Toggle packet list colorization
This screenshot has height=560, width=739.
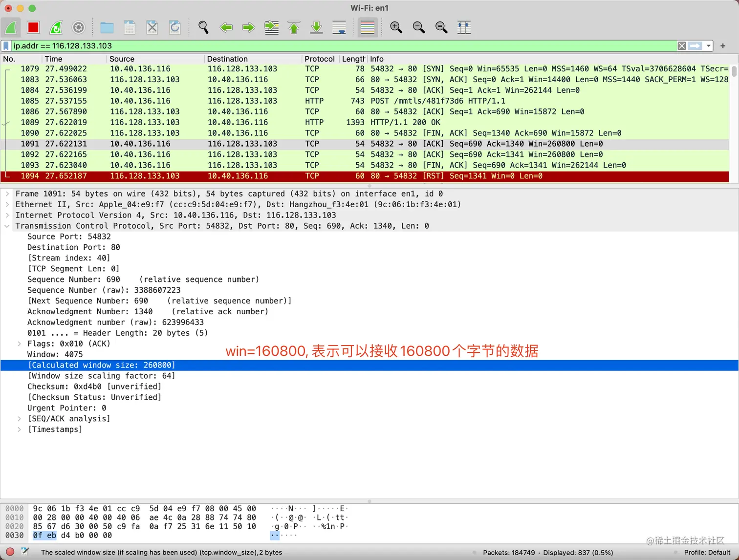(x=368, y=27)
